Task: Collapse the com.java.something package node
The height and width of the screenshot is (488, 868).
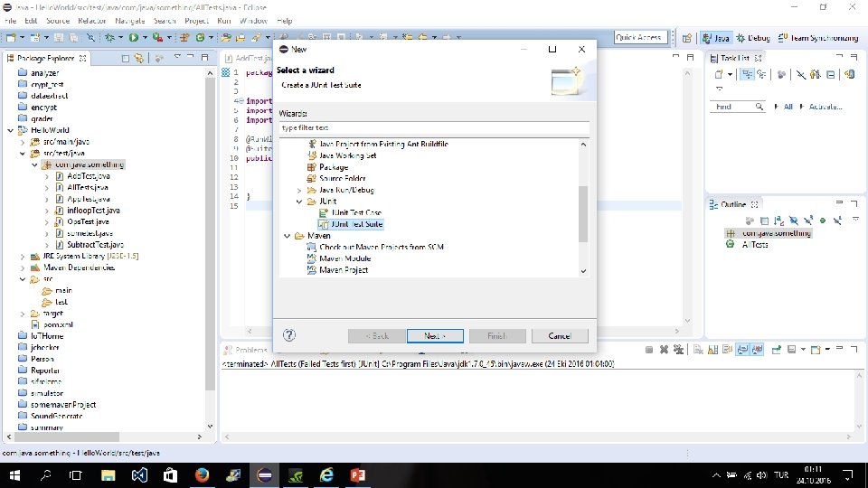Action: [x=35, y=164]
